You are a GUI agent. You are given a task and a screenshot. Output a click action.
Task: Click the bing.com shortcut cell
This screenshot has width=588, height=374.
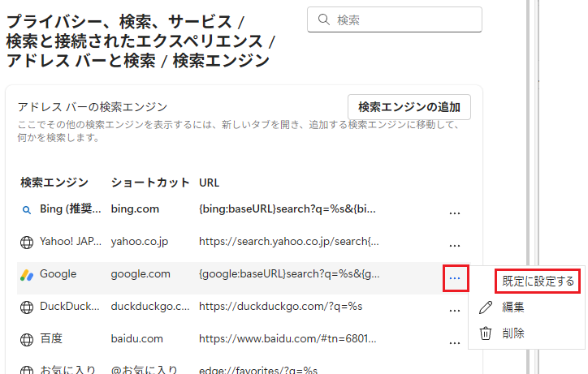click(x=135, y=208)
